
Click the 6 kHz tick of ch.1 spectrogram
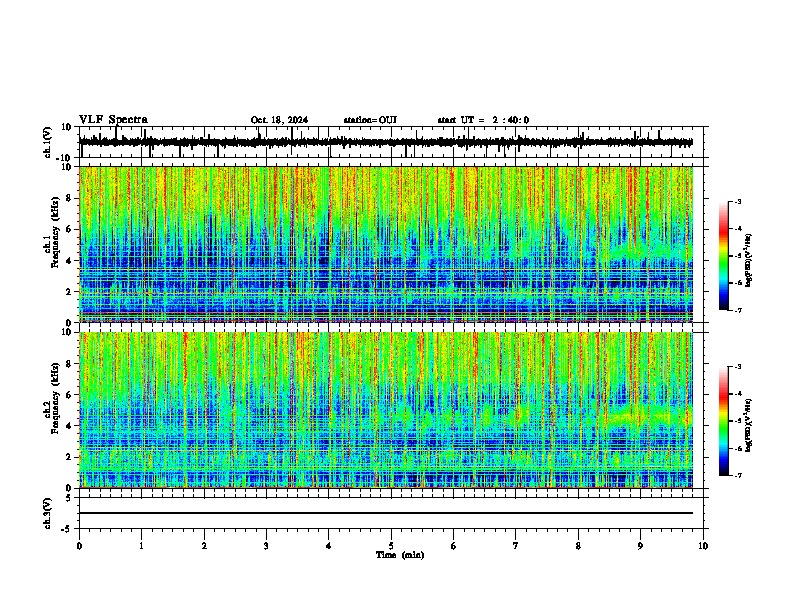pos(70,229)
